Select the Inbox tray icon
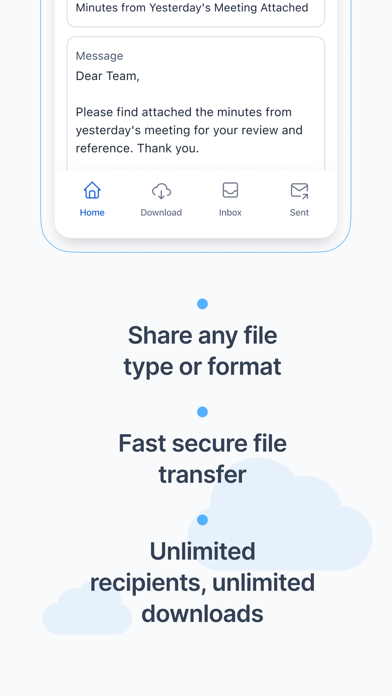Image resolution: width=392 pixels, height=696 pixels. (230, 190)
